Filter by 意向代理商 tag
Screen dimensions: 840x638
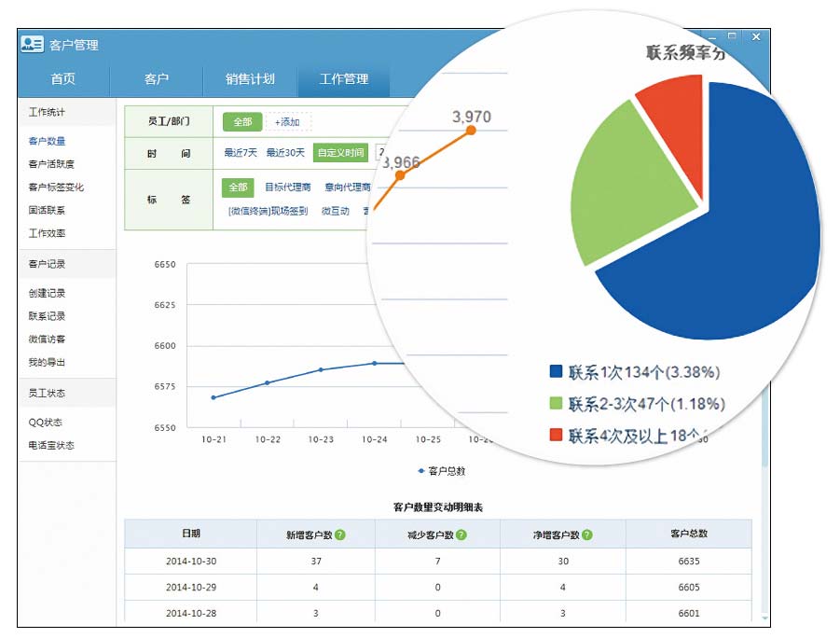click(x=348, y=187)
